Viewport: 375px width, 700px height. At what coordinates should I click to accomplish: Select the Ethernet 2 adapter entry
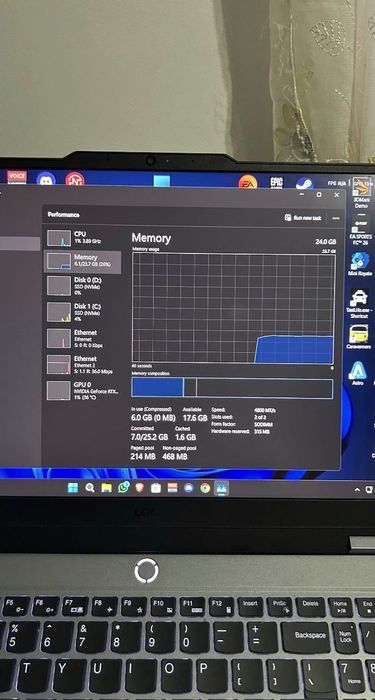[82, 364]
